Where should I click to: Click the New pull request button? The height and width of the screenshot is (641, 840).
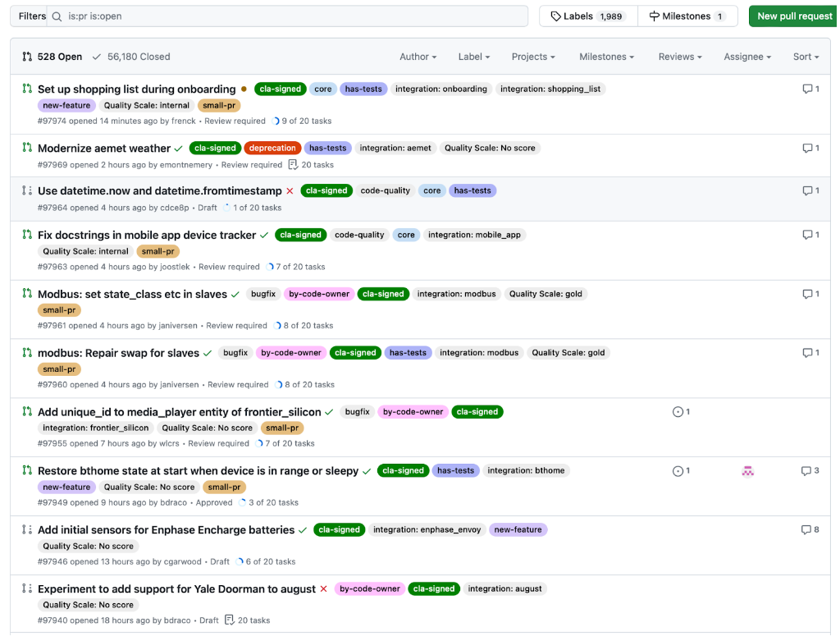point(794,16)
